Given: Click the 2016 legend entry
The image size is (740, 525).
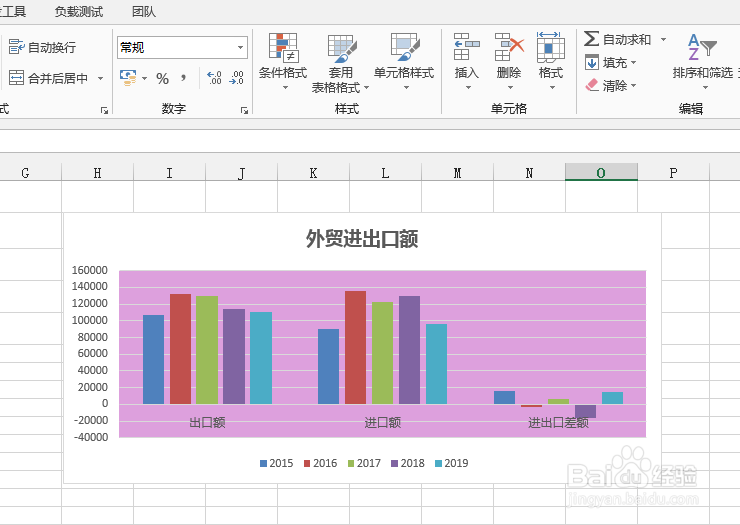Looking at the screenshot, I should pos(320,463).
